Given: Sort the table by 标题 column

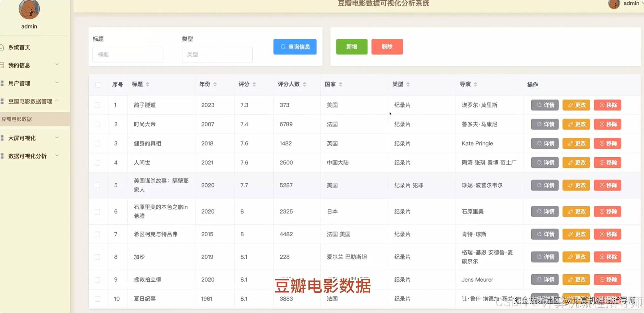Looking at the screenshot, I should [x=147, y=84].
